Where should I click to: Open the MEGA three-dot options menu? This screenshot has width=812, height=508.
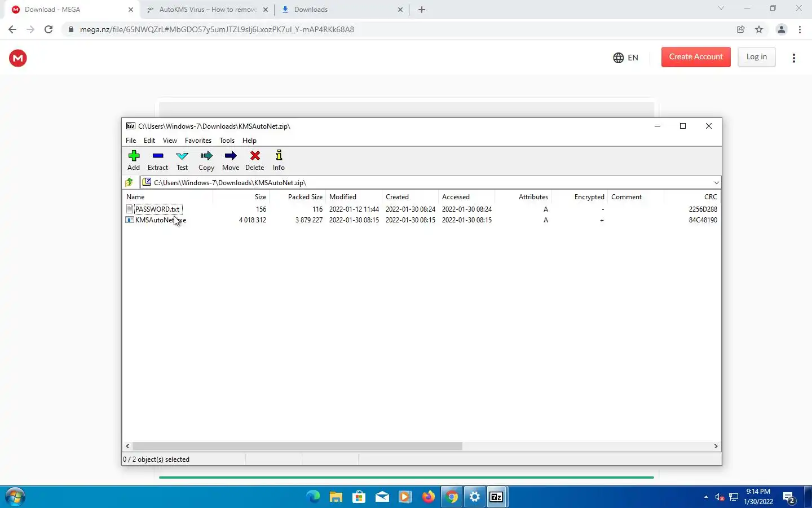[794, 58]
